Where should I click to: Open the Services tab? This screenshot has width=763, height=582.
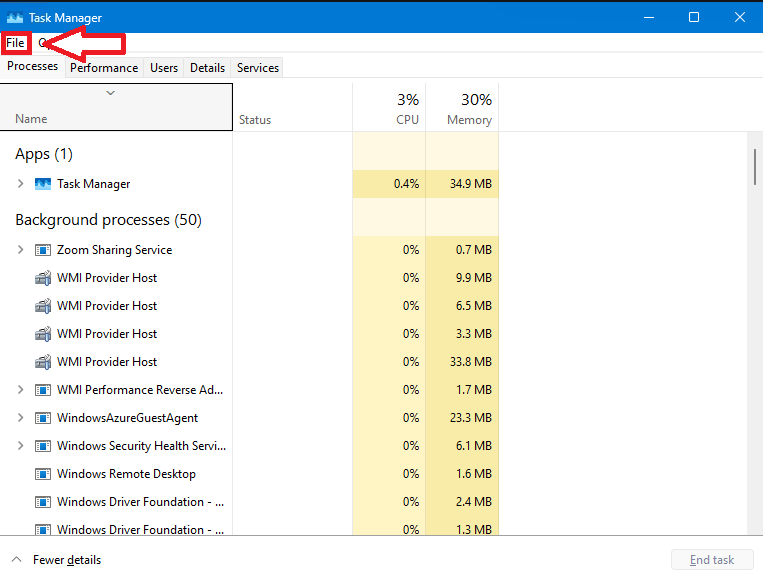pyautogui.click(x=257, y=68)
